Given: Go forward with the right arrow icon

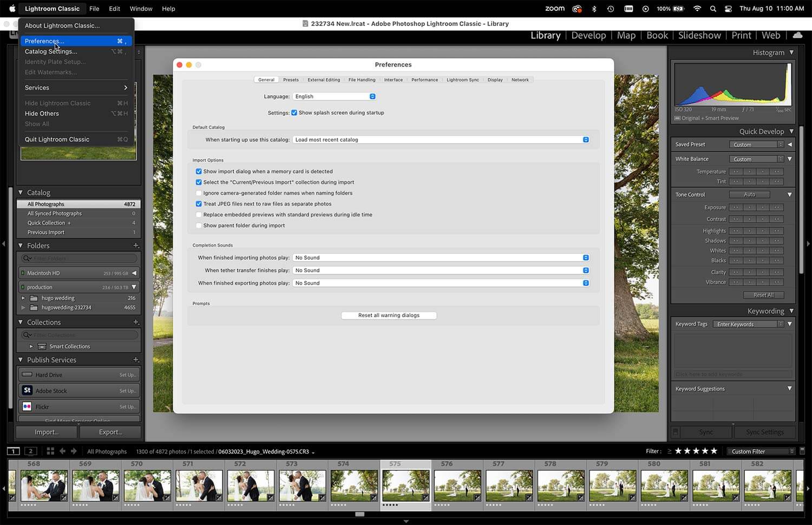Looking at the screenshot, I should pyautogui.click(x=74, y=451).
